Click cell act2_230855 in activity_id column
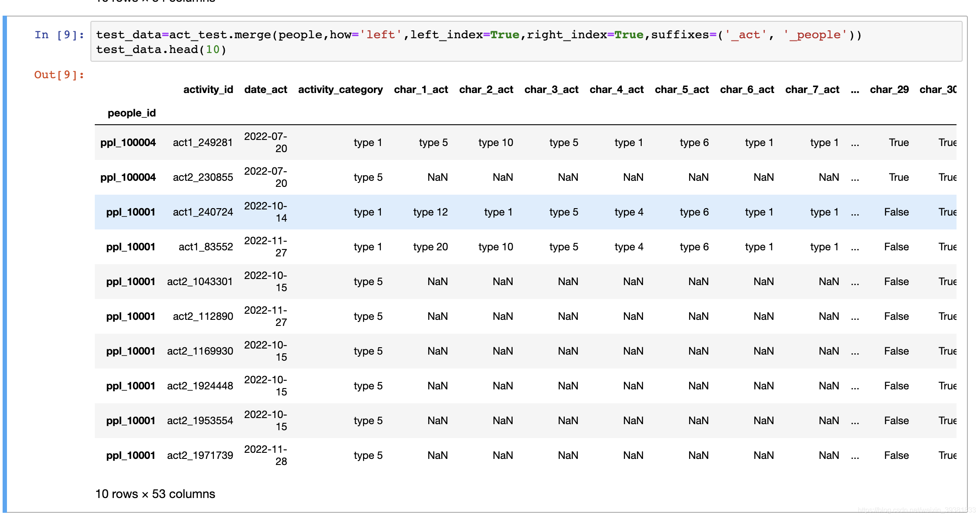The image size is (980, 518). pyautogui.click(x=203, y=177)
